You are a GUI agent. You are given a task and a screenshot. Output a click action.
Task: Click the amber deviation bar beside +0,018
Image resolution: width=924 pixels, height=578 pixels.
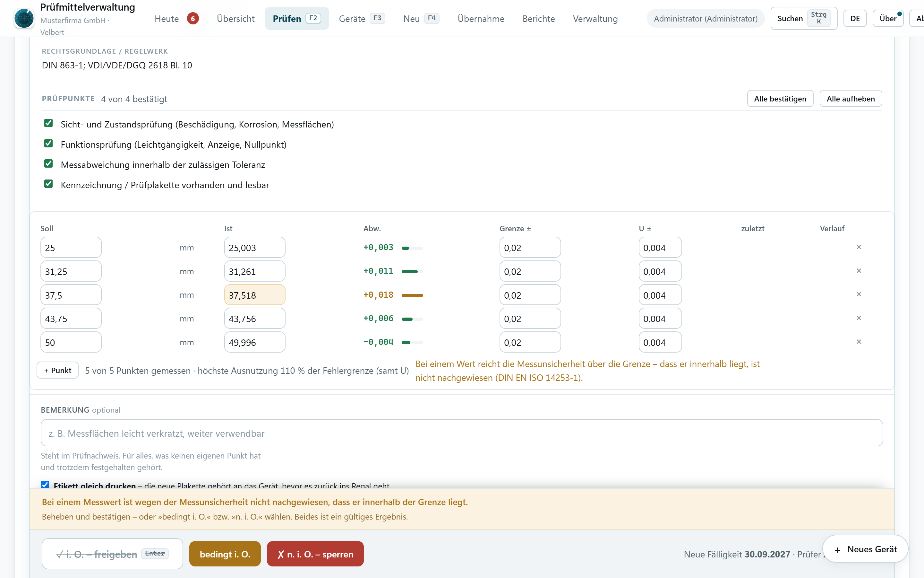(x=412, y=295)
